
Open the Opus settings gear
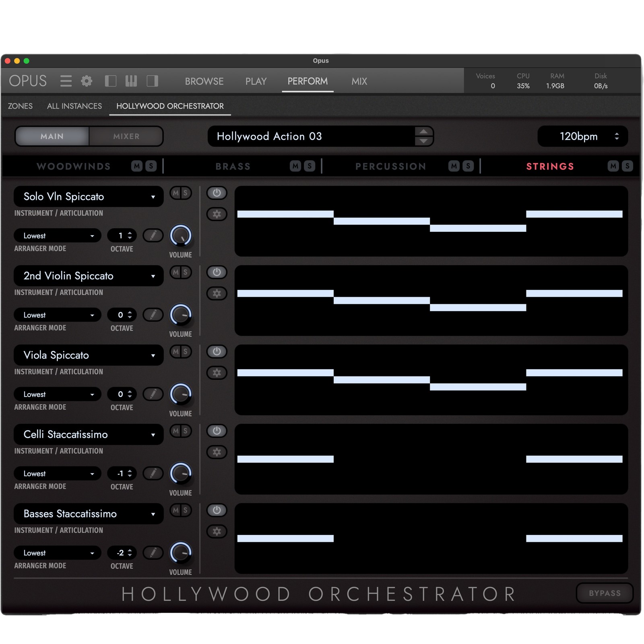coord(87,81)
